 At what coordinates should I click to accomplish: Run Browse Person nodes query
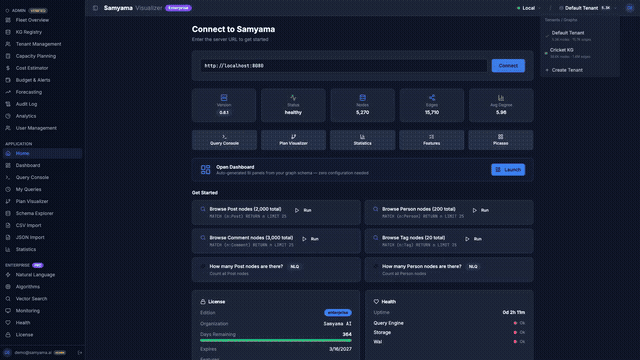(481, 210)
